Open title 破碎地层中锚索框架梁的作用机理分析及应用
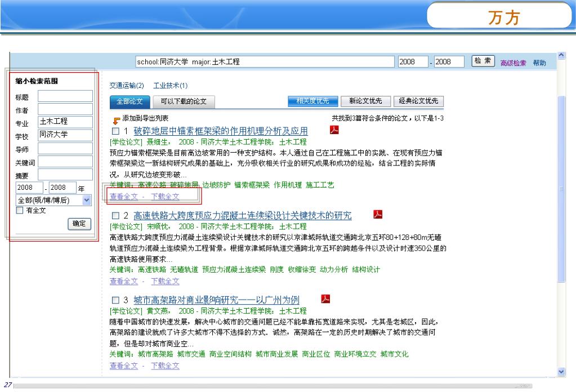 [220, 131]
